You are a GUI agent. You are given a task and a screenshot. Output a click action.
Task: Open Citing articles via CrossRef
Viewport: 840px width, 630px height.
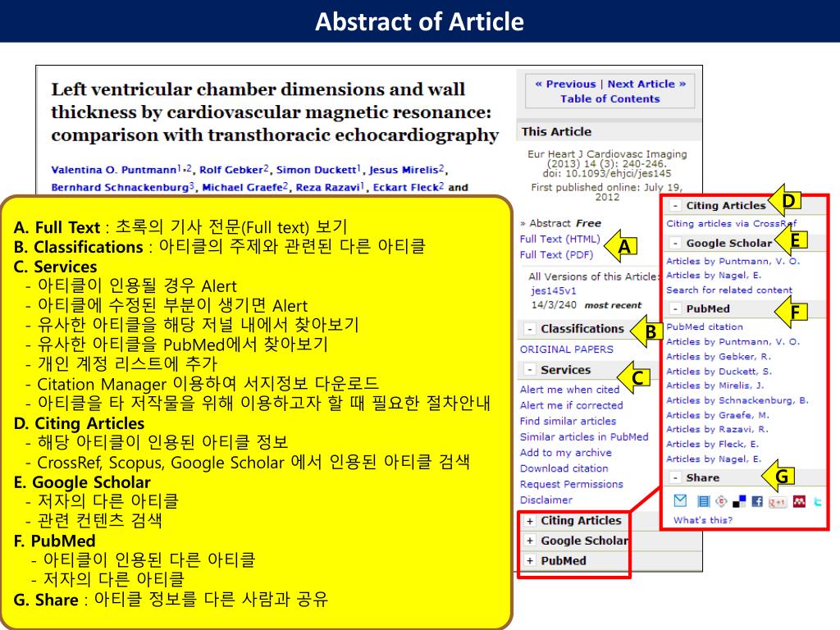tap(731, 224)
